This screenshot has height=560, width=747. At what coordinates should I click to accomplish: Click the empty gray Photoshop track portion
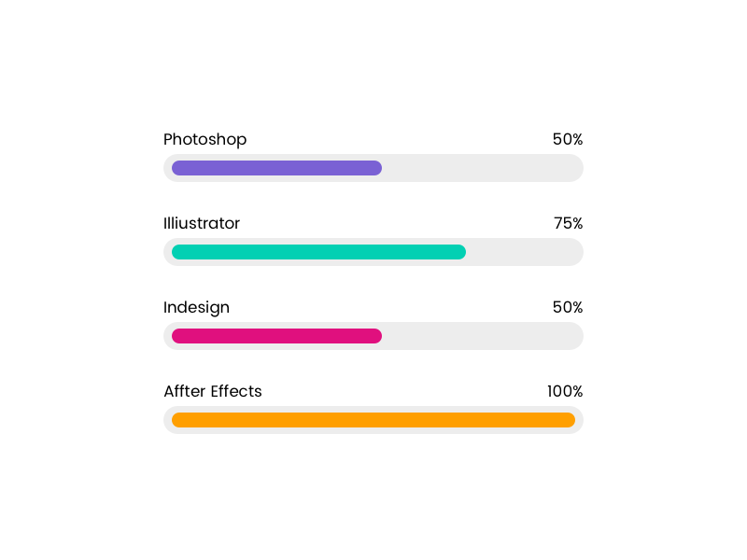tap(481, 168)
